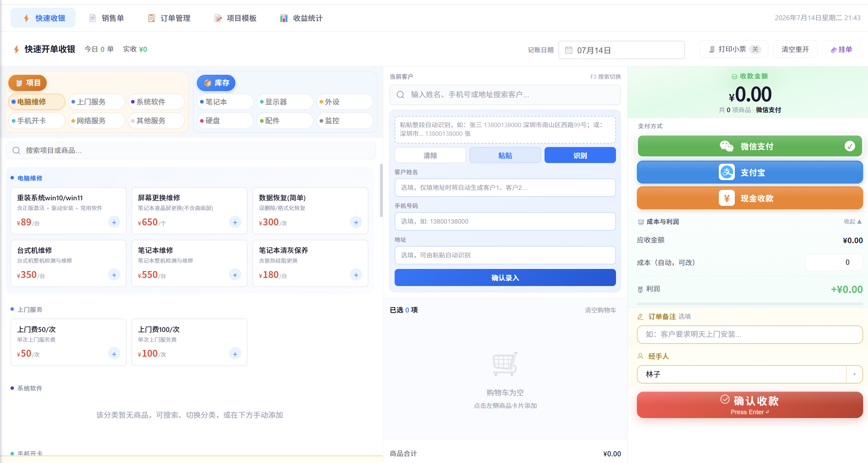Viewport: 868px width, 463px height.
Task: Filter inventory by 监控
Action: tap(345, 121)
